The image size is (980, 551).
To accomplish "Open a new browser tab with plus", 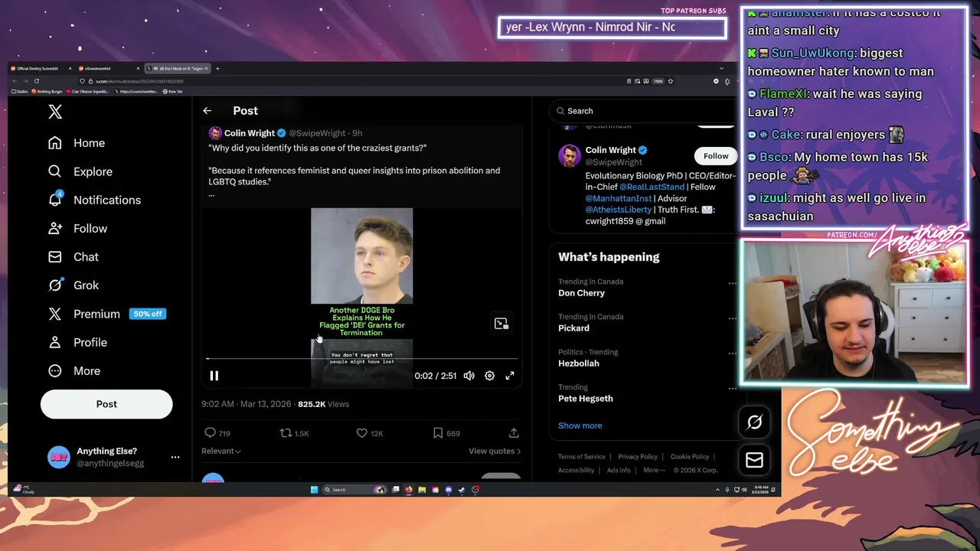I will (x=217, y=69).
